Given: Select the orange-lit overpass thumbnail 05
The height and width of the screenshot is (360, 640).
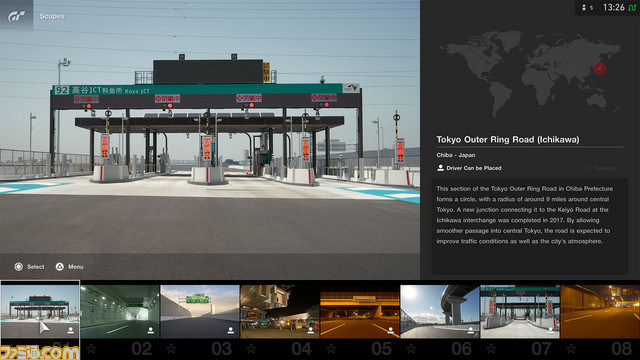Looking at the screenshot, I should tap(360, 311).
